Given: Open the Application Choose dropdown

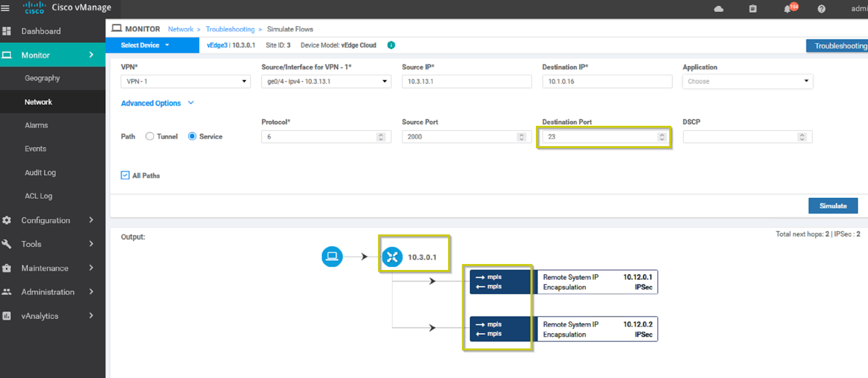Looking at the screenshot, I should (x=748, y=81).
